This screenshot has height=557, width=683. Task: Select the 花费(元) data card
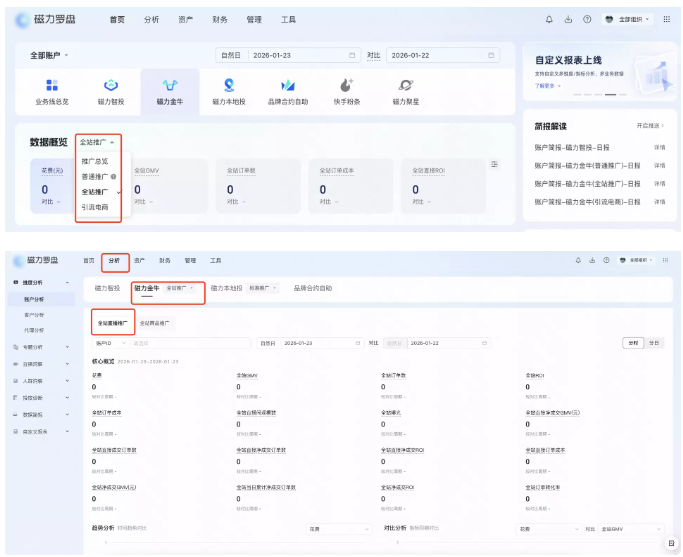point(52,186)
